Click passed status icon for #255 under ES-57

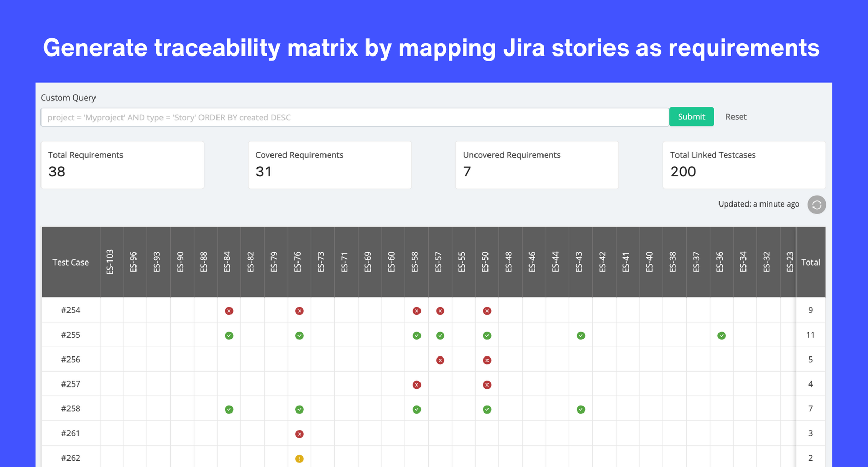(x=440, y=336)
